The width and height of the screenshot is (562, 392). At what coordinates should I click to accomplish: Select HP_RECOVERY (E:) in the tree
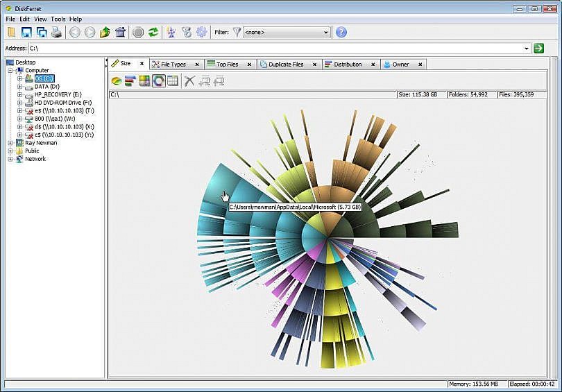coord(58,94)
